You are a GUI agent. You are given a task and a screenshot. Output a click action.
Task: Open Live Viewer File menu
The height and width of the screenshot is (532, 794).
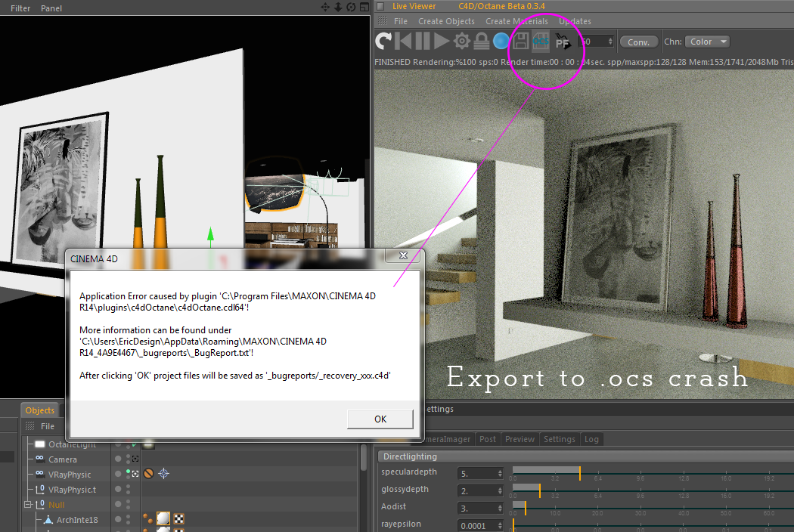pyautogui.click(x=401, y=21)
